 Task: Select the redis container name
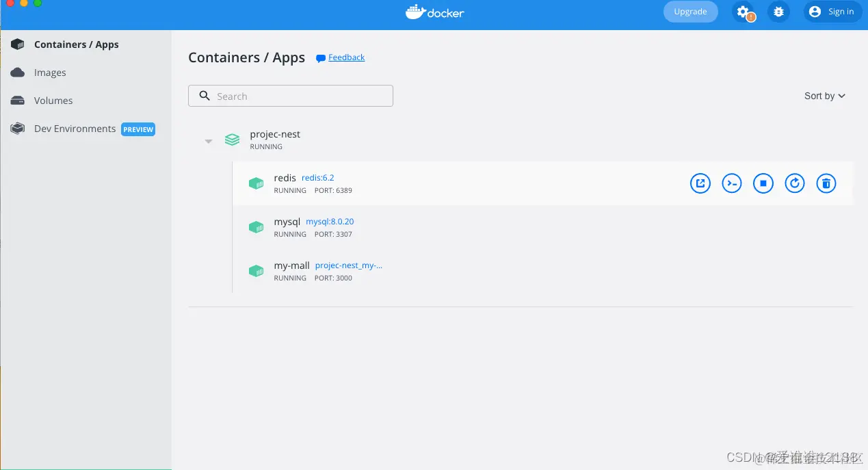point(285,178)
